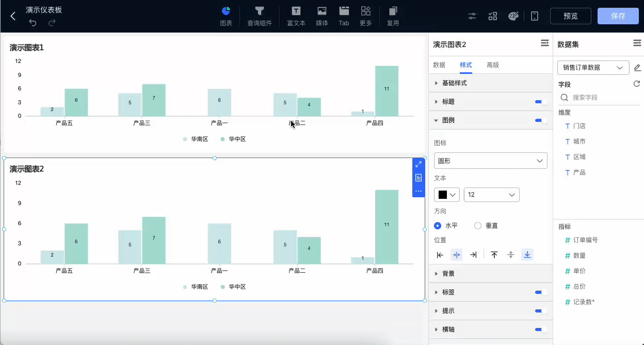This screenshot has height=345, width=644.
Task: Open the 销售订单数据 dataset dropdown
Action: (593, 68)
